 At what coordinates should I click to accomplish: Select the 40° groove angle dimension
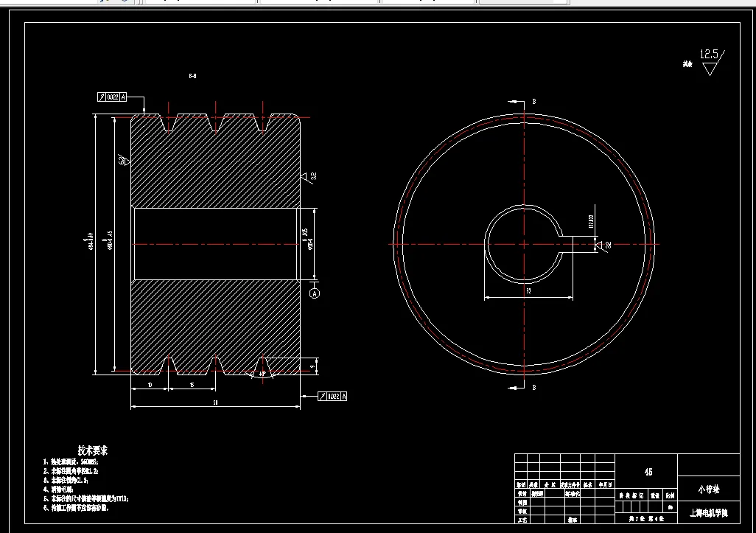[x=262, y=374]
